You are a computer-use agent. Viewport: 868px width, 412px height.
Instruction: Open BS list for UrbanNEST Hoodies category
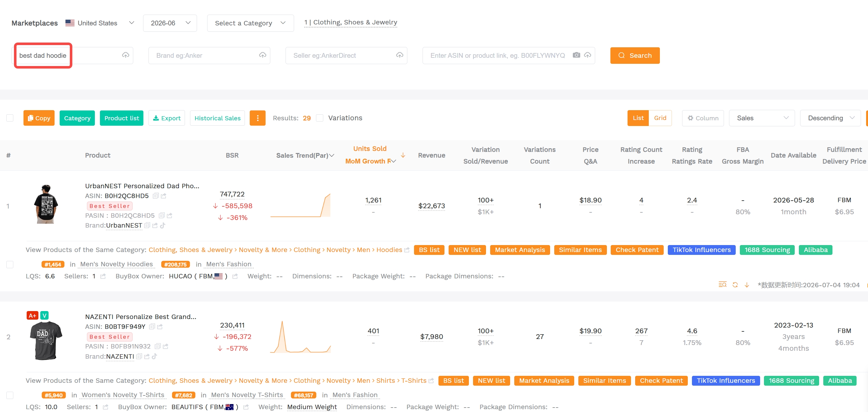click(x=429, y=250)
